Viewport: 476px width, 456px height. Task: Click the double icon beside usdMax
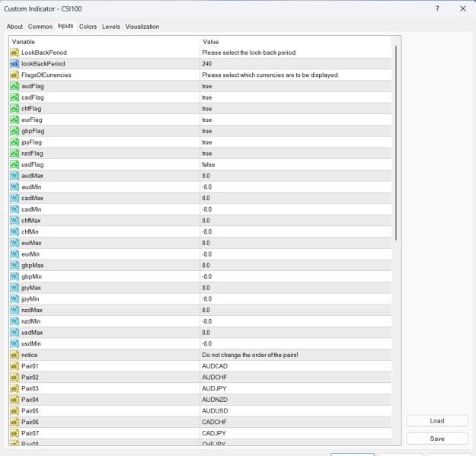coord(14,333)
